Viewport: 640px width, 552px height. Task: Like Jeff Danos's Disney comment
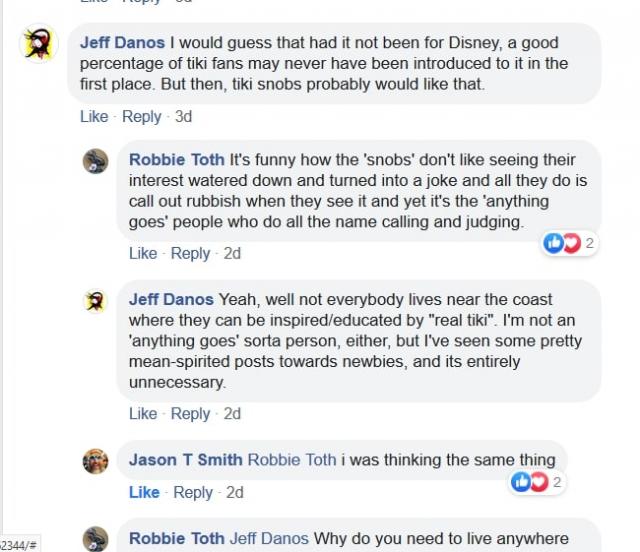click(93, 116)
